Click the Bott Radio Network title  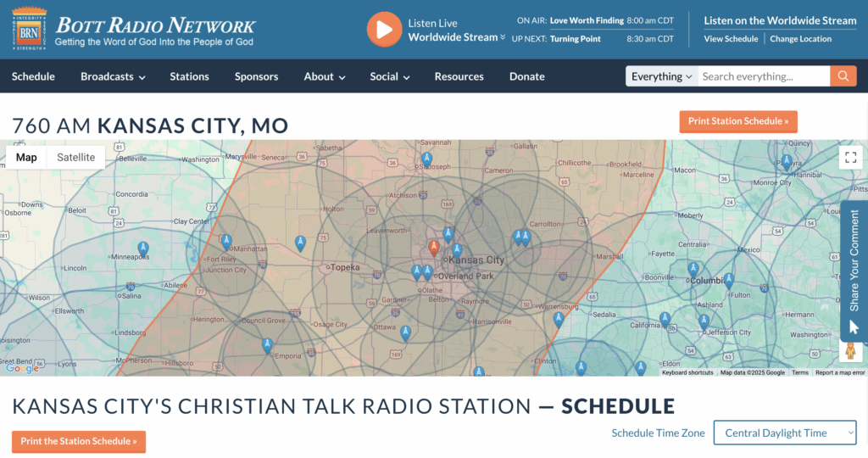[155, 25]
